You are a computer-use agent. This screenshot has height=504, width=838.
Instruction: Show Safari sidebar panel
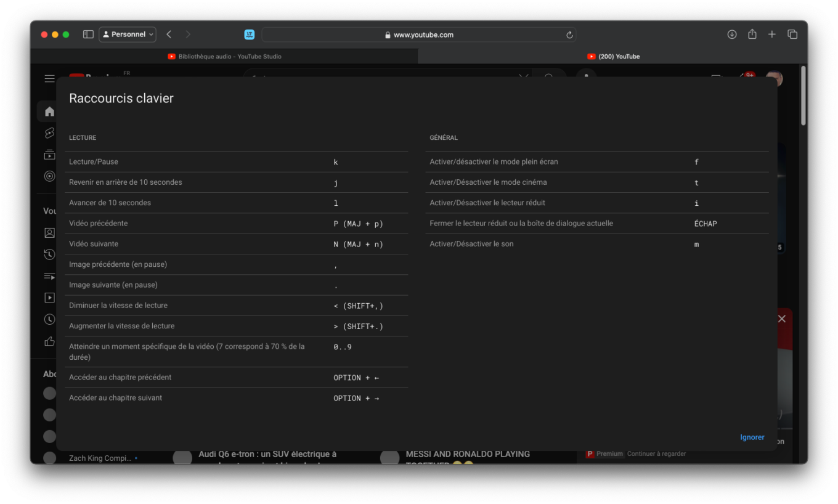88,35
